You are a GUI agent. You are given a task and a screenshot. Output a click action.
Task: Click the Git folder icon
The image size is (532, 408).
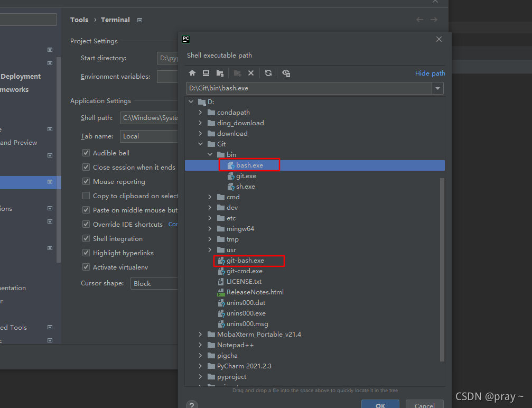coord(211,144)
